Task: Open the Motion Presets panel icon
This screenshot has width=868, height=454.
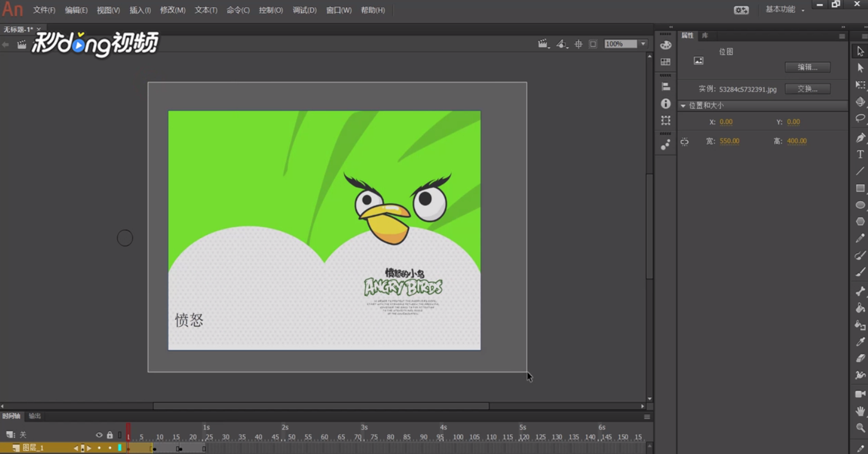Action: click(x=665, y=145)
